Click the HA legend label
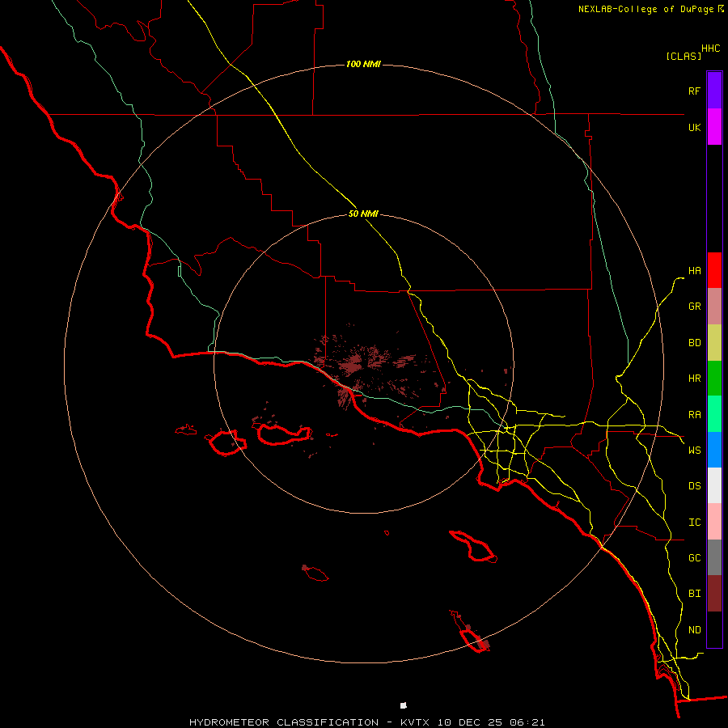 (694, 271)
